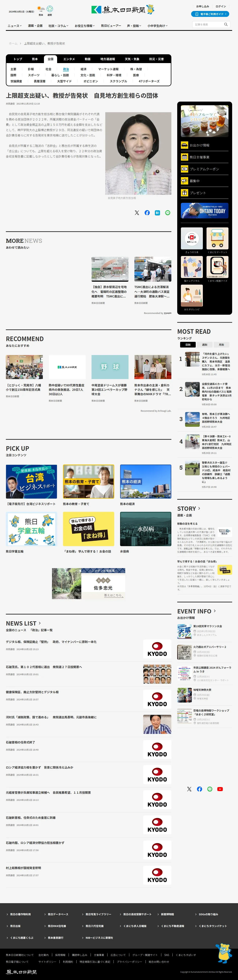Open きょうの5本 audio news tile
The image size is (238, 980).
tap(192, 238)
